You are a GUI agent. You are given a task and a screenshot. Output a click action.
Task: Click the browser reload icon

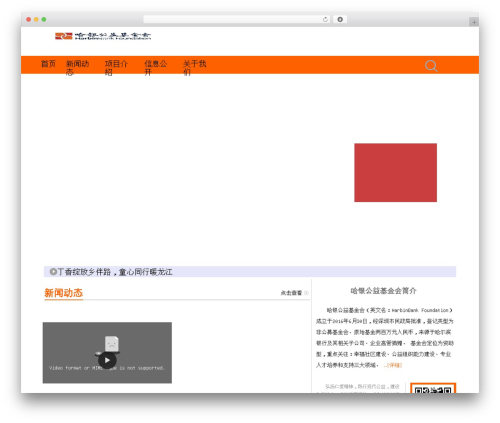[x=325, y=19]
